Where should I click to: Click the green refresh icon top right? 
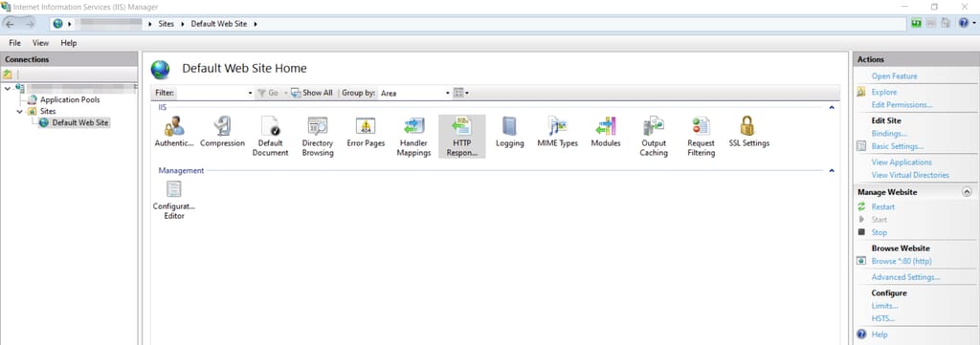pos(916,24)
